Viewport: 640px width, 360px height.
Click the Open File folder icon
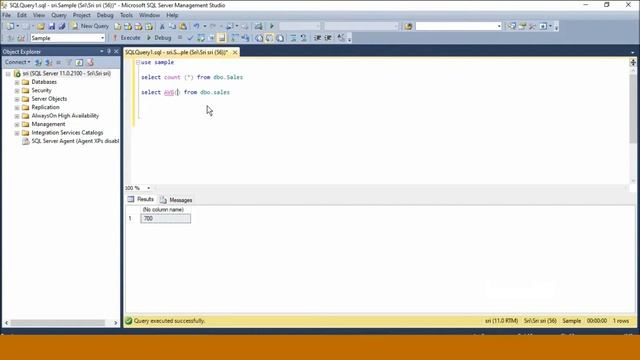[x=41, y=26]
